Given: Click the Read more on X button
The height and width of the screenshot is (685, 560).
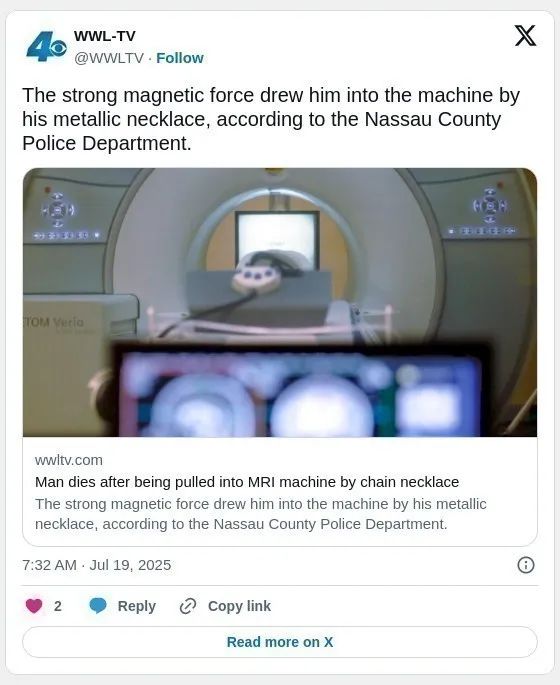Looking at the screenshot, I should [x=280, y=642].
